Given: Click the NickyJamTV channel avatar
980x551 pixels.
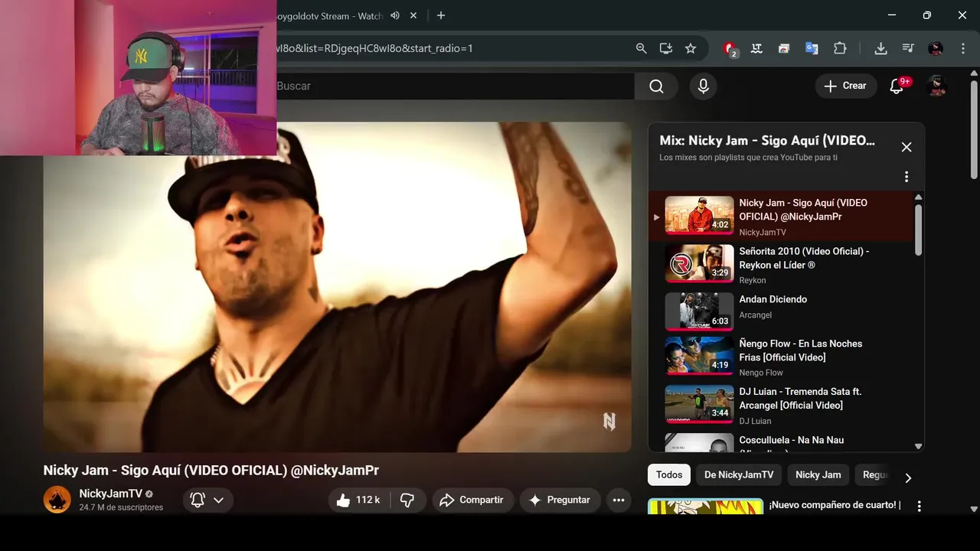Looking at the screenshot, I should tap(57, 500).
